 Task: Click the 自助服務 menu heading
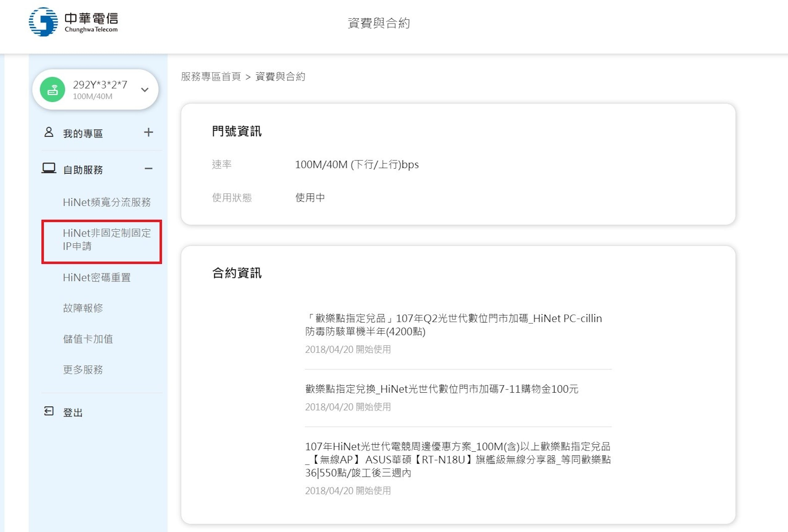[83, 170]
